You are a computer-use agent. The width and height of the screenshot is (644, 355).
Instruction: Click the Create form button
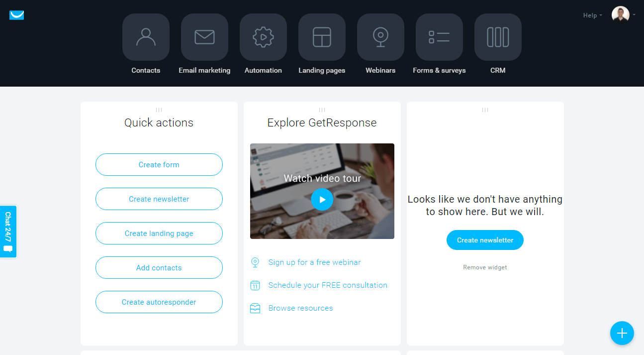coord(159,165)
